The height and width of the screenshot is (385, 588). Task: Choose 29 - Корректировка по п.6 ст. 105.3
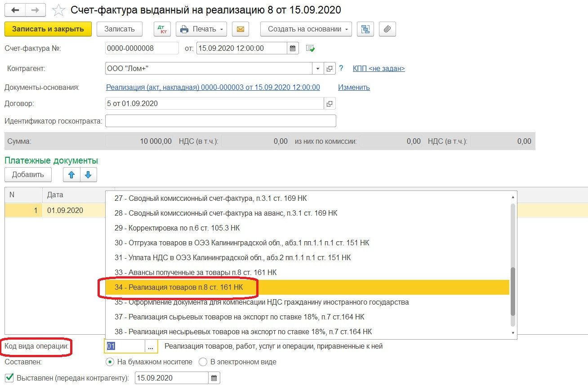307,228
